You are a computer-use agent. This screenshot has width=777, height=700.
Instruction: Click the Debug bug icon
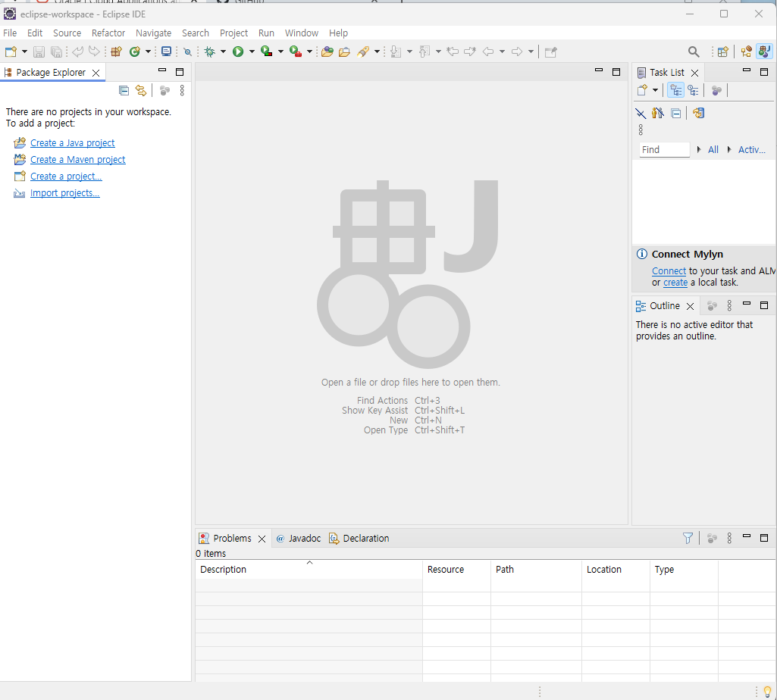pyautogui.click(x=210, y=52)
